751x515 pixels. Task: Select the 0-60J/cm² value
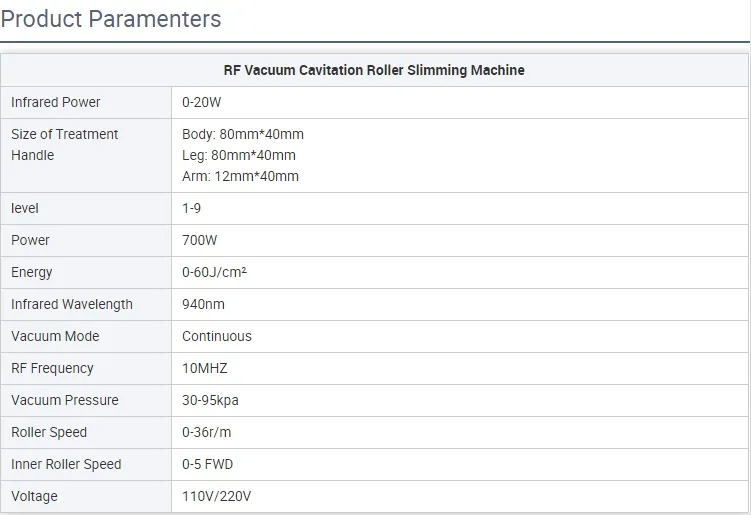(x=214, y=272)
